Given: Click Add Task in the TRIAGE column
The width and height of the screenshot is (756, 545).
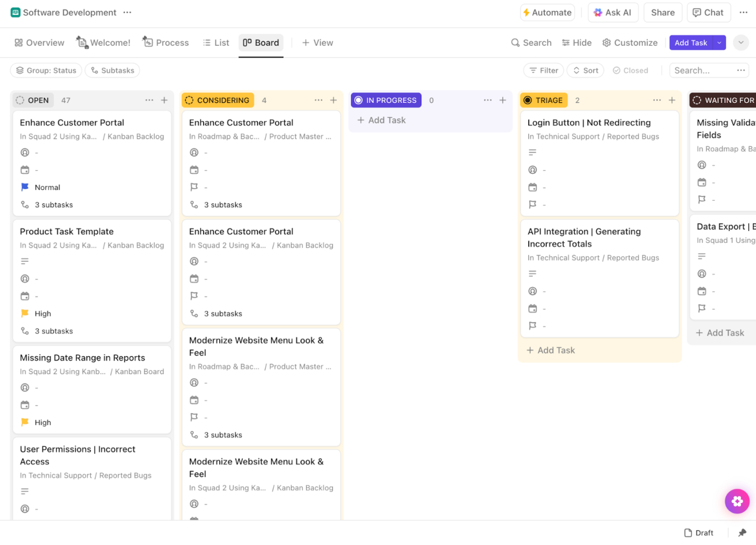Looking at the screenshot, I should pyautogui.click(x=550, y=350).
